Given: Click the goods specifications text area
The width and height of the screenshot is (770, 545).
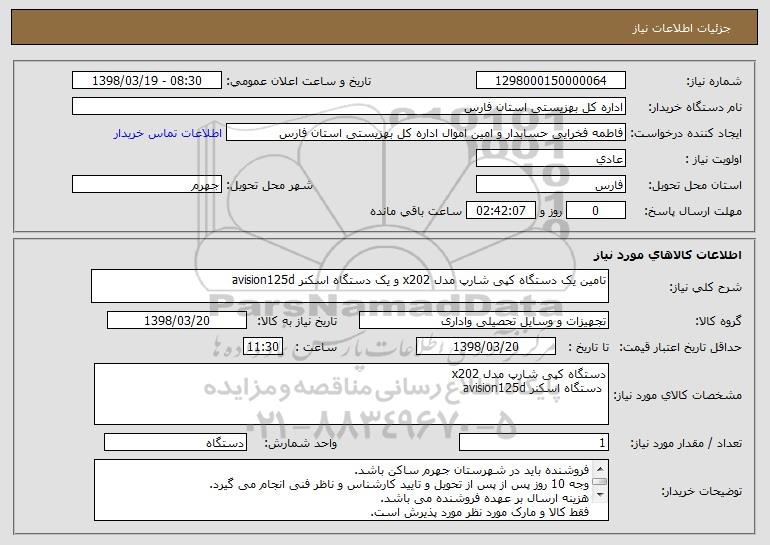Looking at the screenshot, I should tap(351, 394).
